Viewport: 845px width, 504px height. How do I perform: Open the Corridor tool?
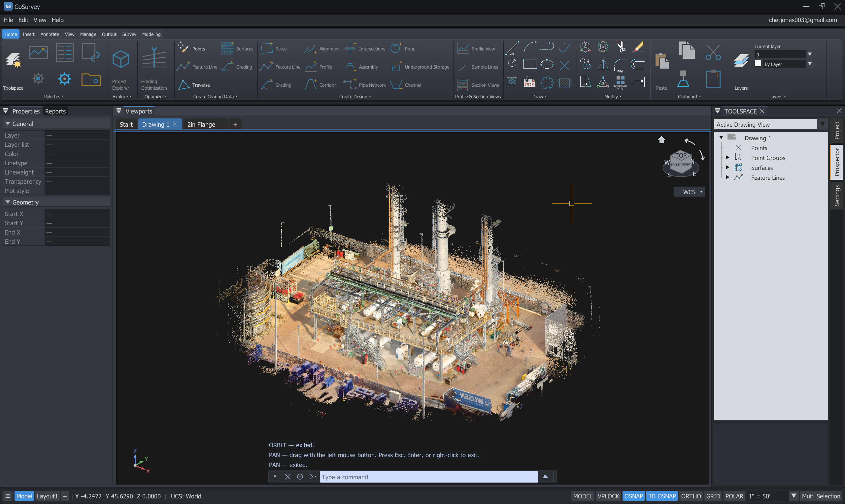point(321,85)
